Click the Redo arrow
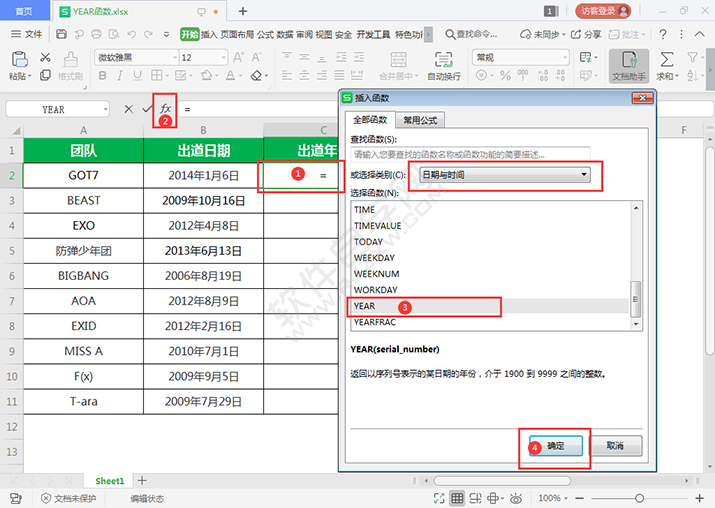 point(149,34)
